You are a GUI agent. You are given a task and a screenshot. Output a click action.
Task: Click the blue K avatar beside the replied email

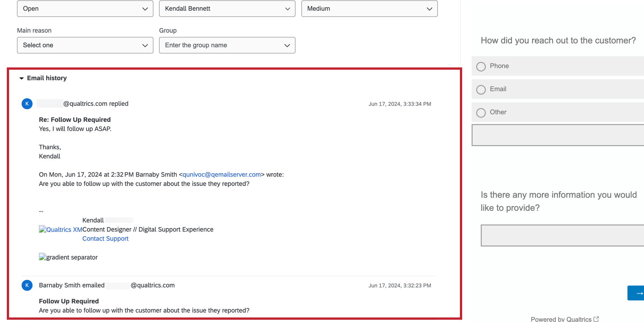pyautogui.click(x=27, y=104)
